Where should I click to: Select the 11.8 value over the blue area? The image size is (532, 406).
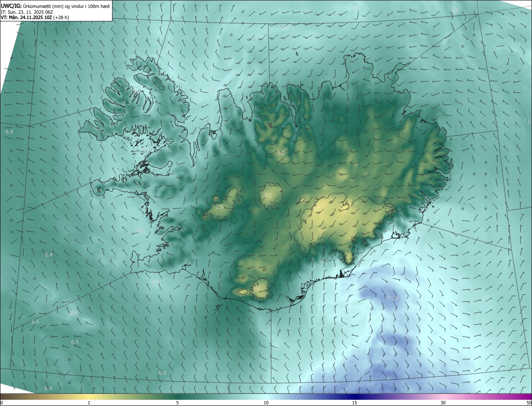[x=393, y=298]
